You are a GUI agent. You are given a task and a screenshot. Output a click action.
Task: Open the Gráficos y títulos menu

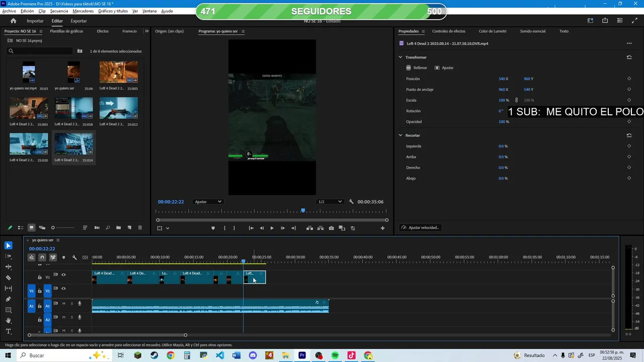point(113,11)
